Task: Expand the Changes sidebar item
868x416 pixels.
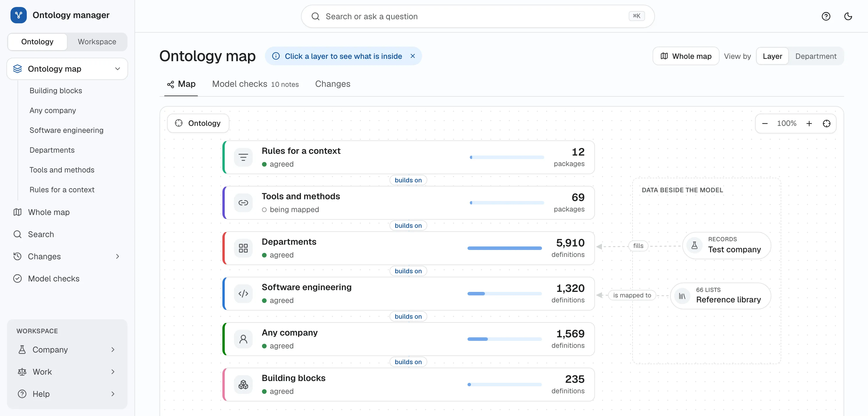Action: pyautogui.click(x=118, y=257)
